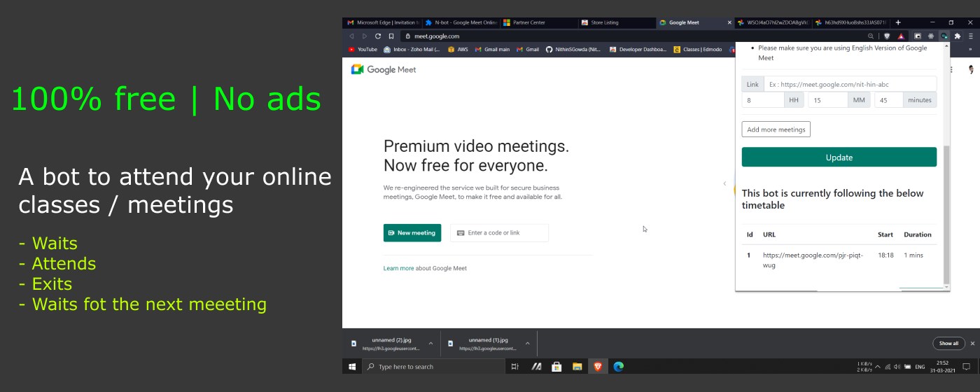Click the MM field showing 15
Image resolution: width=980 pixels, height=392 pixels.
(828, 100)
